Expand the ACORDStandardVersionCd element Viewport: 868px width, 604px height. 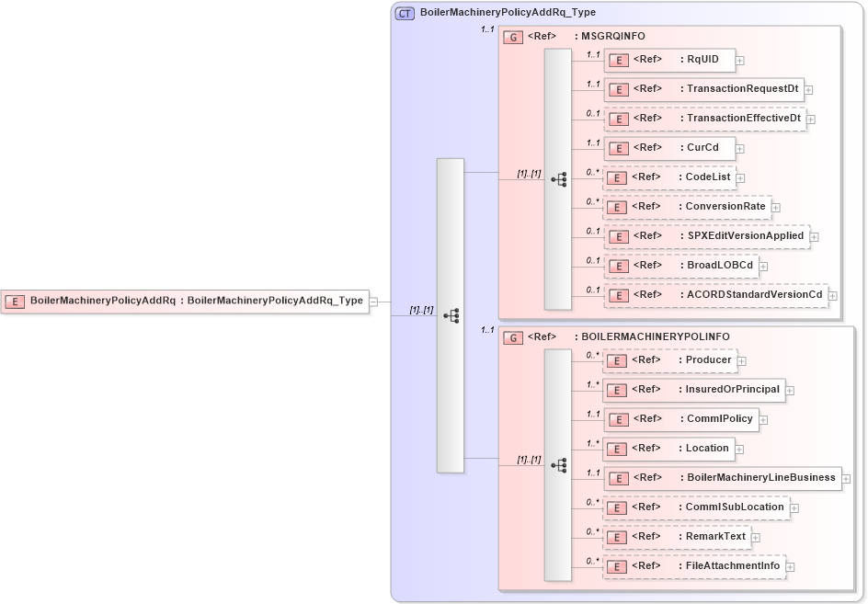(x=832, y=295)
